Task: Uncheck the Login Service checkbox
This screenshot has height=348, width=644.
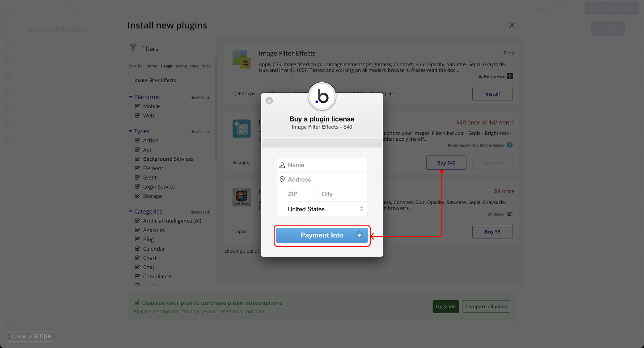Action: click(138, 187)
